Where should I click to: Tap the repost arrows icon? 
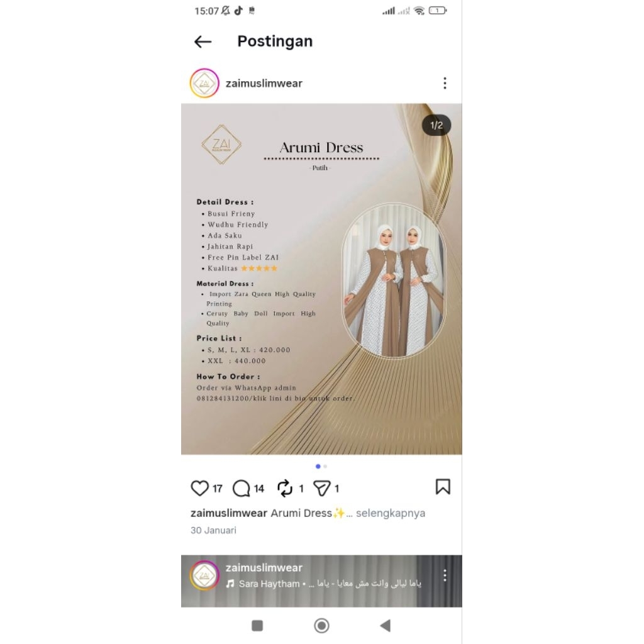[x=285, y=488]
